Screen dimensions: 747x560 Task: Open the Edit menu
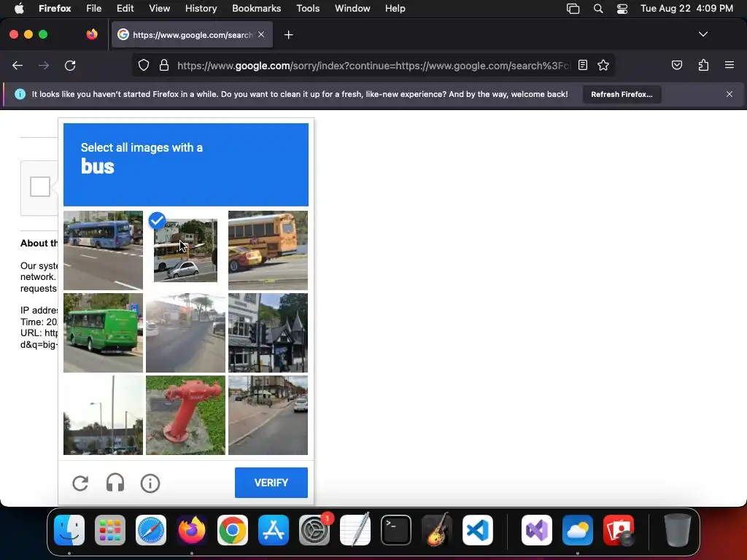tap(125, 9)
